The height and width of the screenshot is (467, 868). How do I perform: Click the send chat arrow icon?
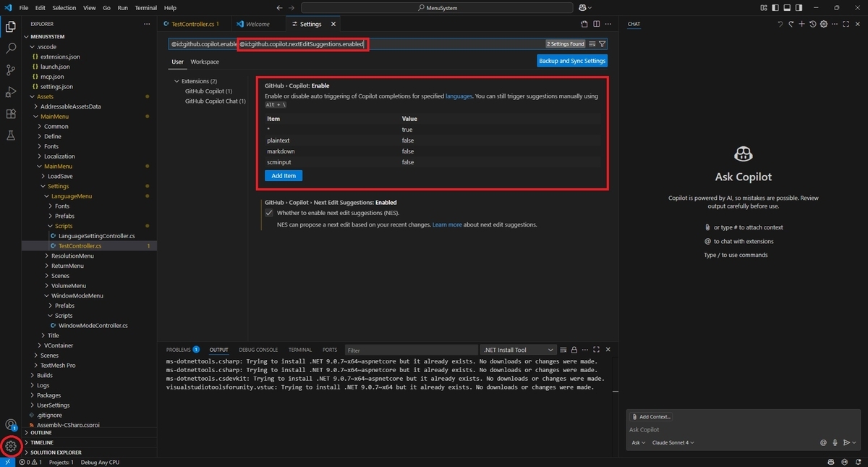(x=846, y=442)
